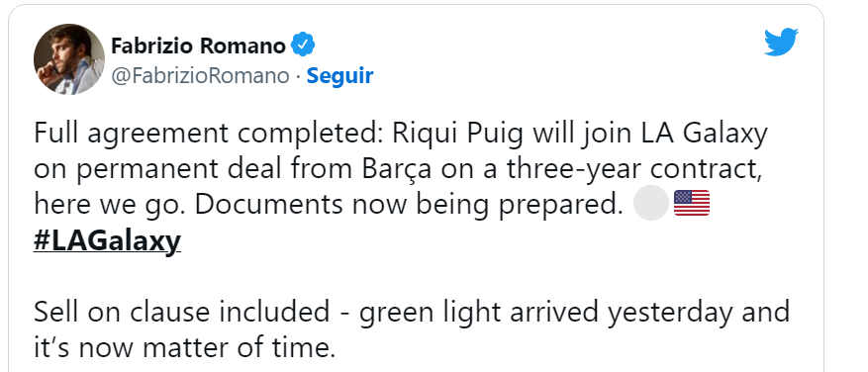868x372 pixels.
Task: Click "it's now matter of time" line
Action: click(185, 348)
